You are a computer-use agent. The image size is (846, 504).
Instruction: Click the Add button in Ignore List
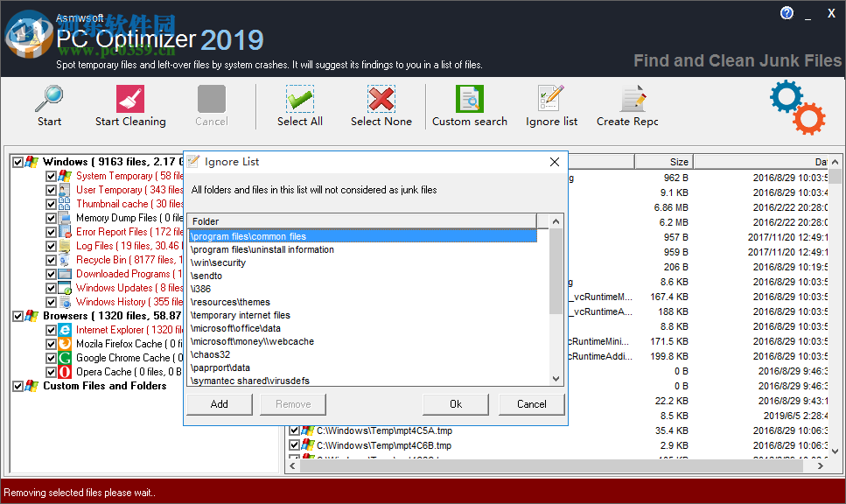tap(219, 403)
